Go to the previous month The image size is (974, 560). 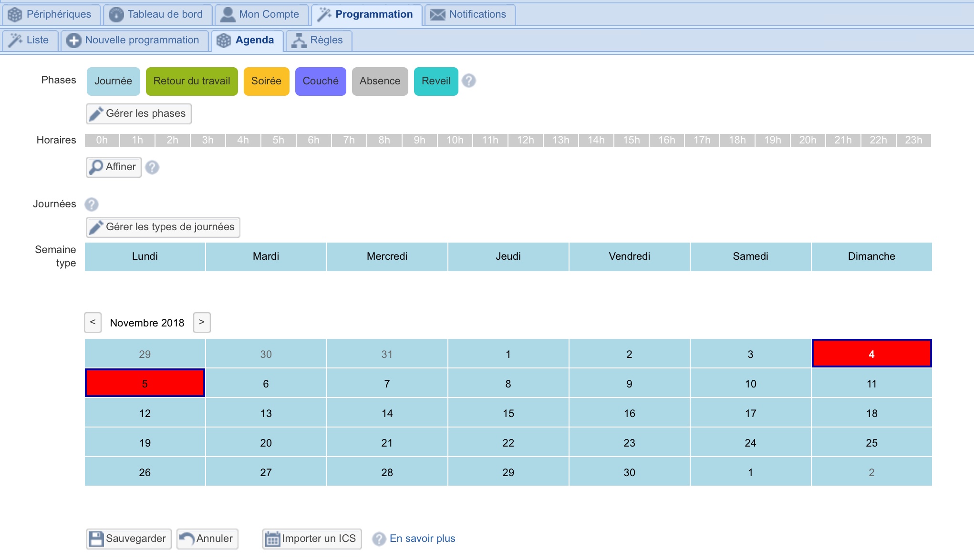(x=93, y=323)
